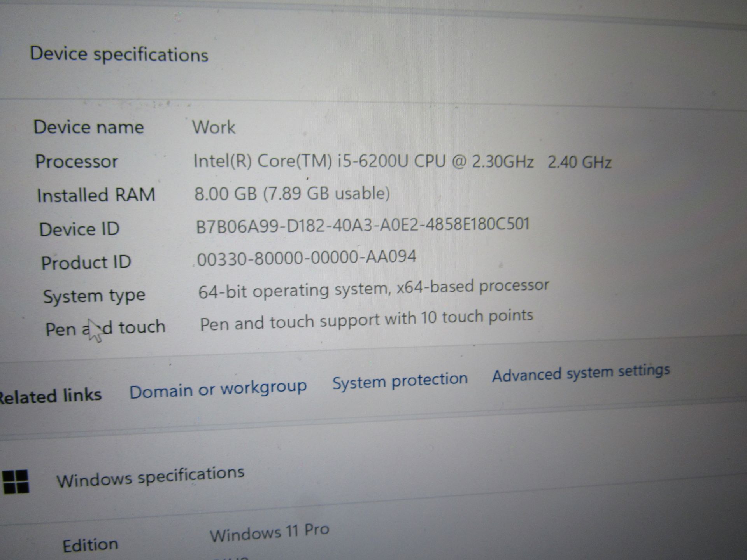The image size is (747, 560).
Task: Click the Edition label
Action: coord(90,545)
